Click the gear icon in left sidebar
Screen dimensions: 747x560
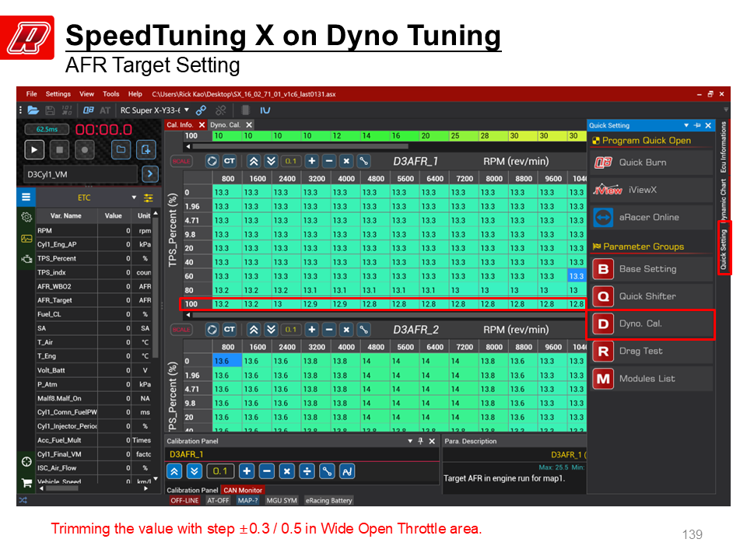coord(26,217)
